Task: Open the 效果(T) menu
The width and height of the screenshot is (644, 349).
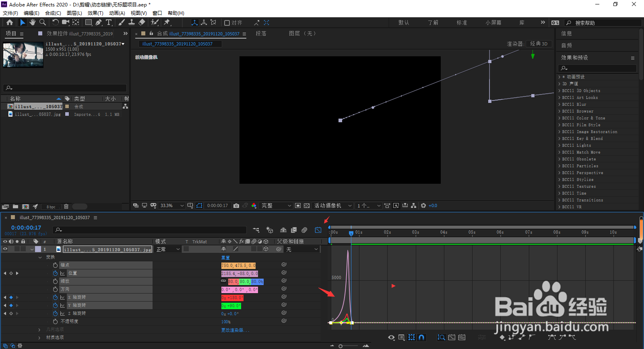Action: (x=95, y=13)
